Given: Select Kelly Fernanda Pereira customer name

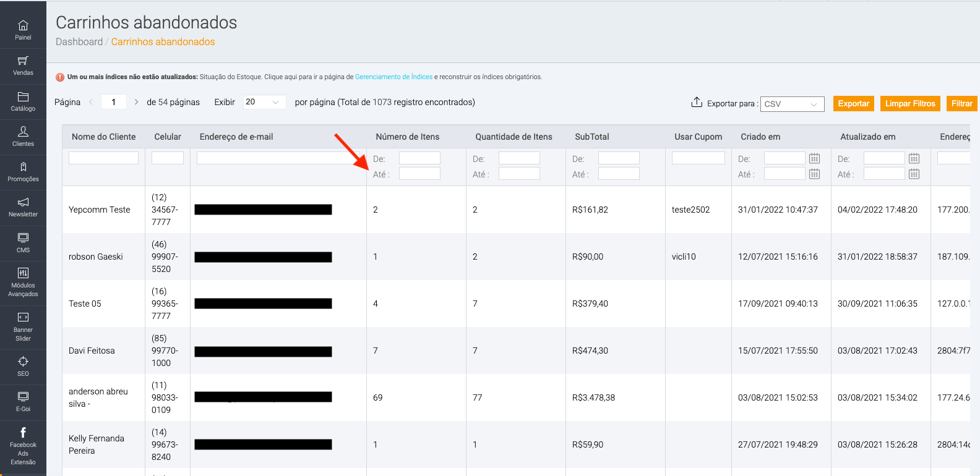Looking at the screenshot, I should 97,444.
